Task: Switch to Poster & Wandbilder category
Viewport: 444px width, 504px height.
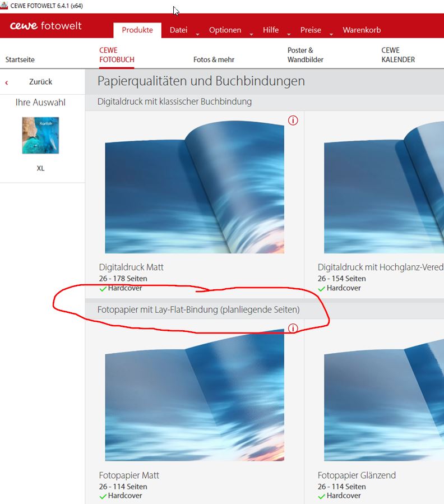Action: [306, 55]
